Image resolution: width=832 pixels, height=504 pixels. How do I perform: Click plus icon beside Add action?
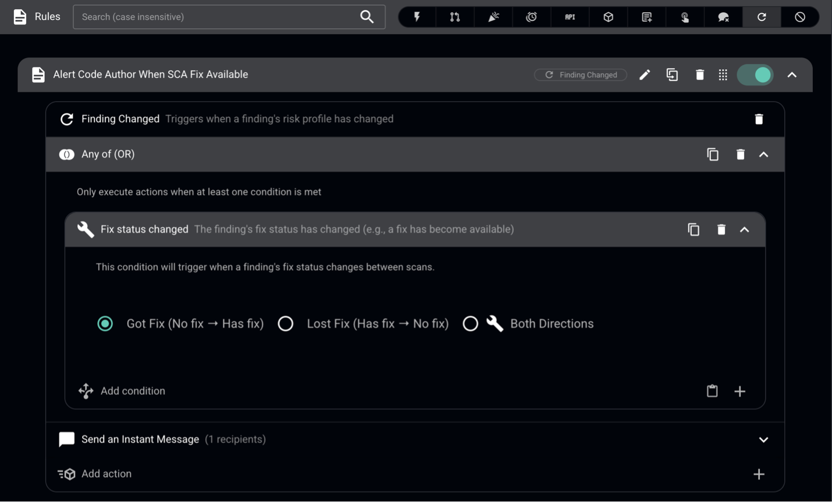tap(759, 474)
